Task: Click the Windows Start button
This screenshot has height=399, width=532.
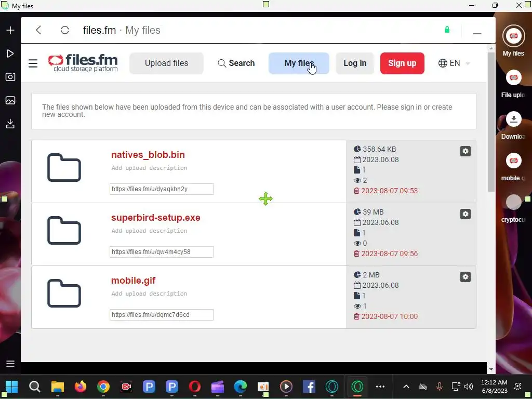Action: pos(11,387)
